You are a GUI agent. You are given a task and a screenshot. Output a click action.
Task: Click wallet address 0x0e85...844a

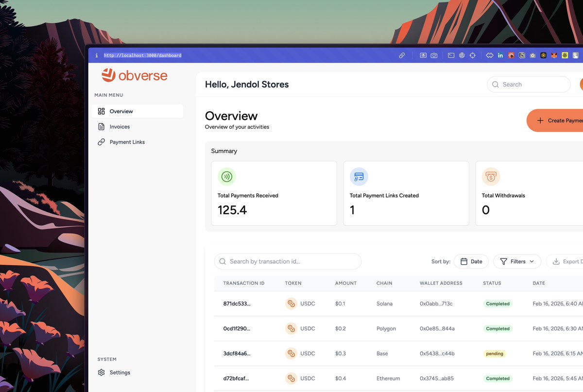437,329
